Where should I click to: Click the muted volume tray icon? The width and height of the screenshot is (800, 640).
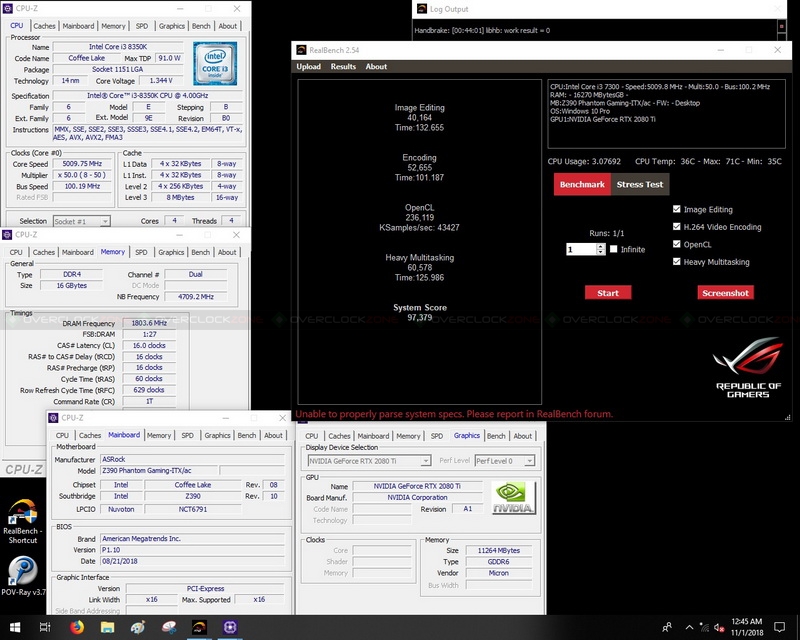click(x=719, y=627)
